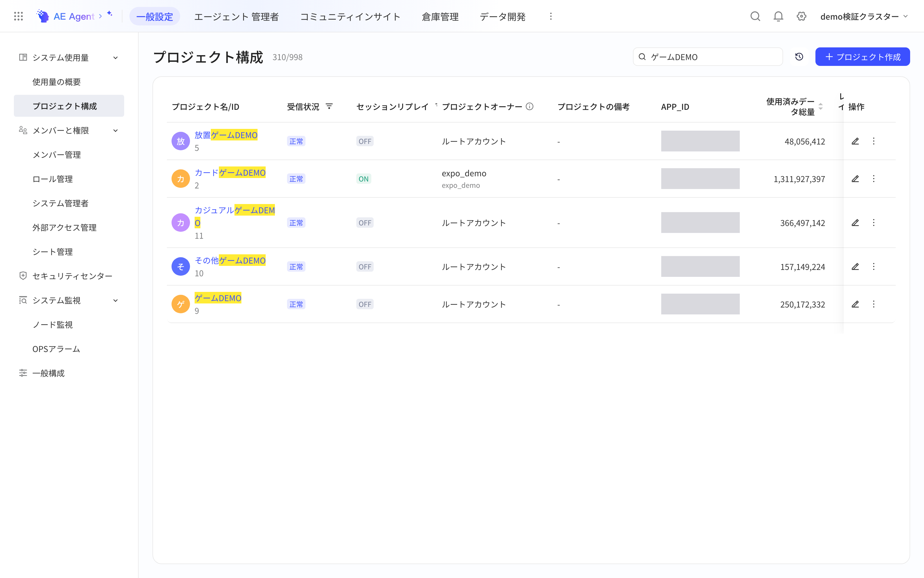
Task: Open the ゲームDEMO project link
Action: pyautogui.click(x=218, y=298)
